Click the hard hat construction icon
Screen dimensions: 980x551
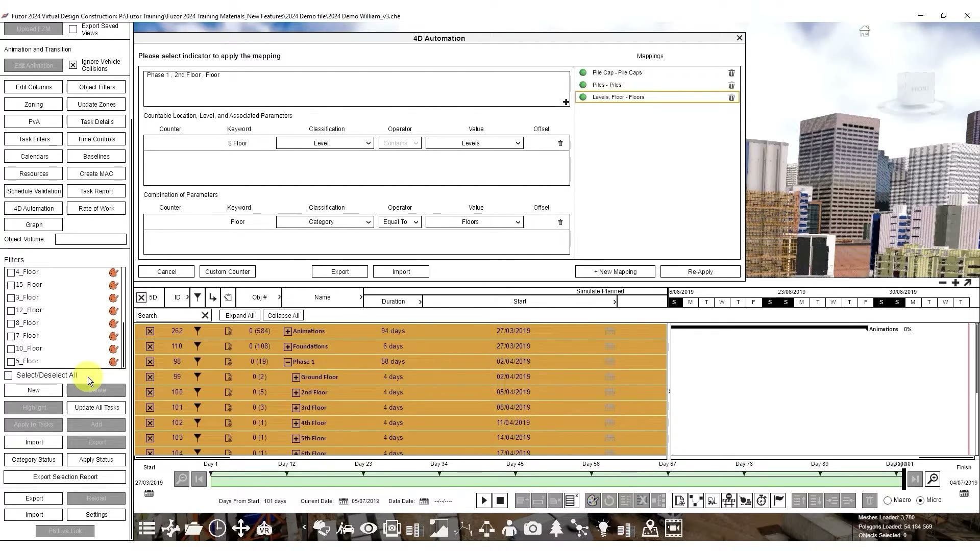[322, 529]
